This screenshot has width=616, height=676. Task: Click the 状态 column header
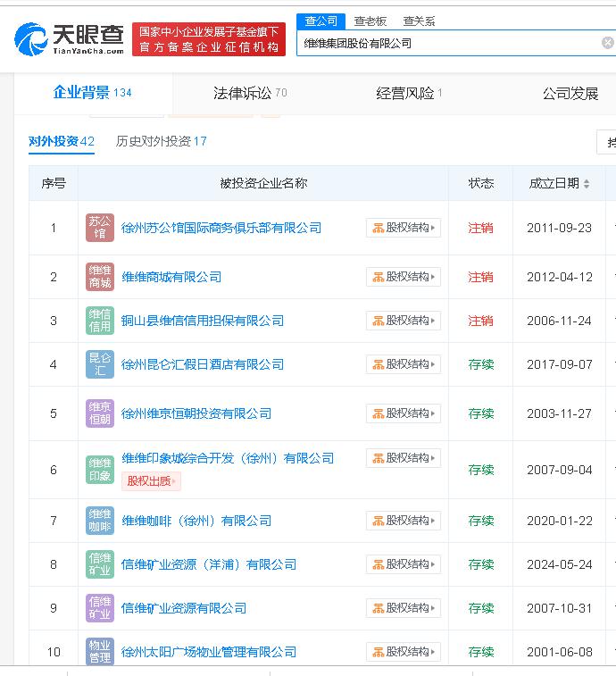(x=480, y=184)
